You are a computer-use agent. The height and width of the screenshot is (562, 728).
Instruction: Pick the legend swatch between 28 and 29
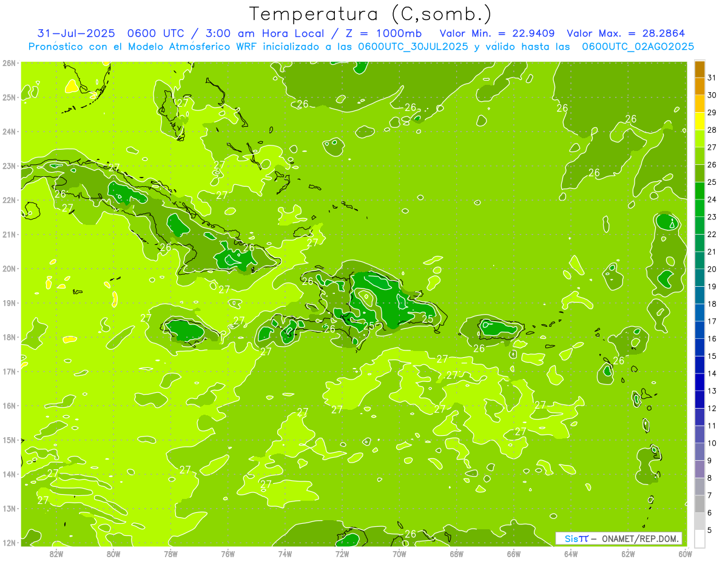click(x=699, y=121)
